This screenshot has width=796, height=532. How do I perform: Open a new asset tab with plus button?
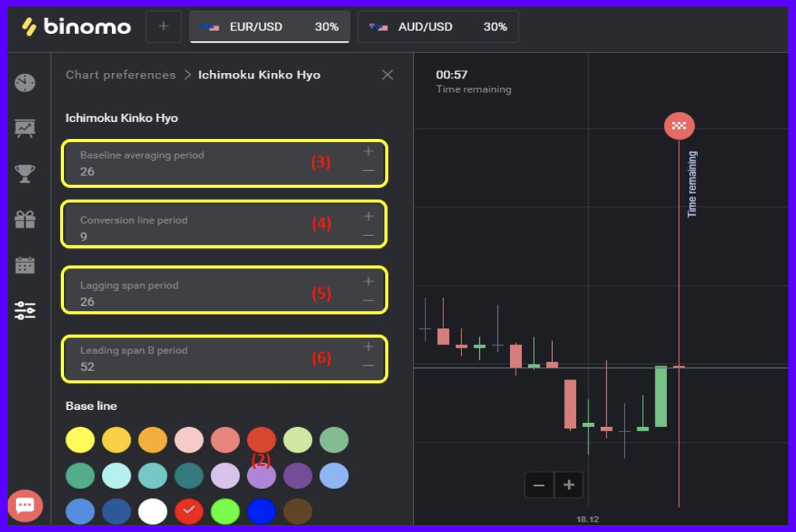[x=163, y=27]
